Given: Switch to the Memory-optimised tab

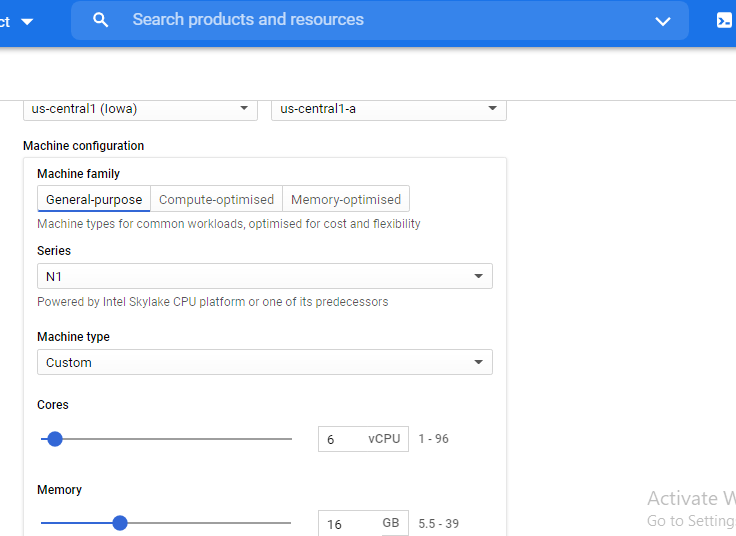Looking at the screenshot, I should coord(346,199).
